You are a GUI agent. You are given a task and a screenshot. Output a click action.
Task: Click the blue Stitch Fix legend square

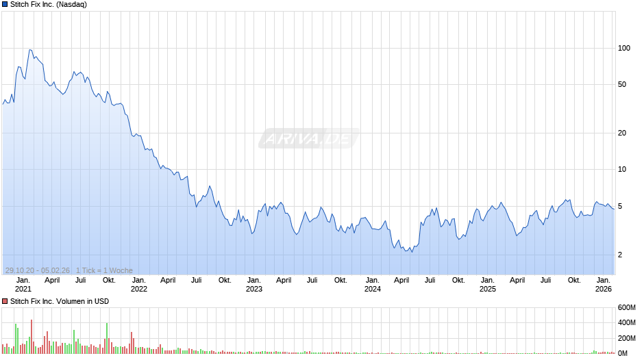pos(5,5)
